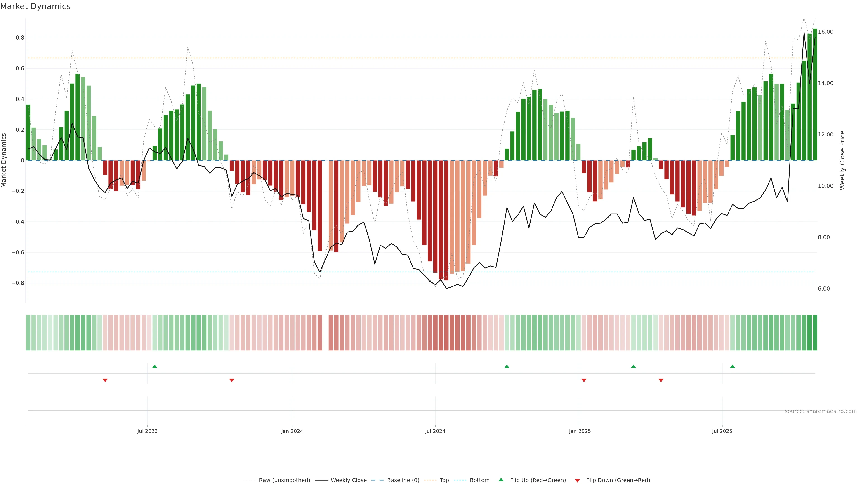This screenshot has height=488, width=868.
Task: Toggle the Bottom legend entry
Action: [479, 480]
